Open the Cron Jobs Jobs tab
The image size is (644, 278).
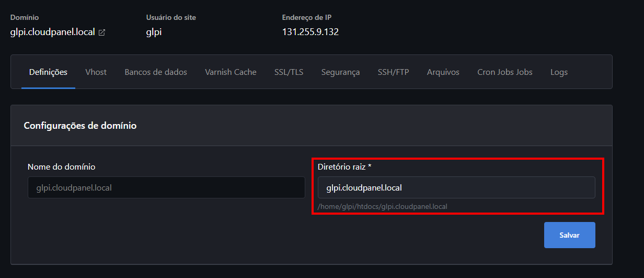504,72
